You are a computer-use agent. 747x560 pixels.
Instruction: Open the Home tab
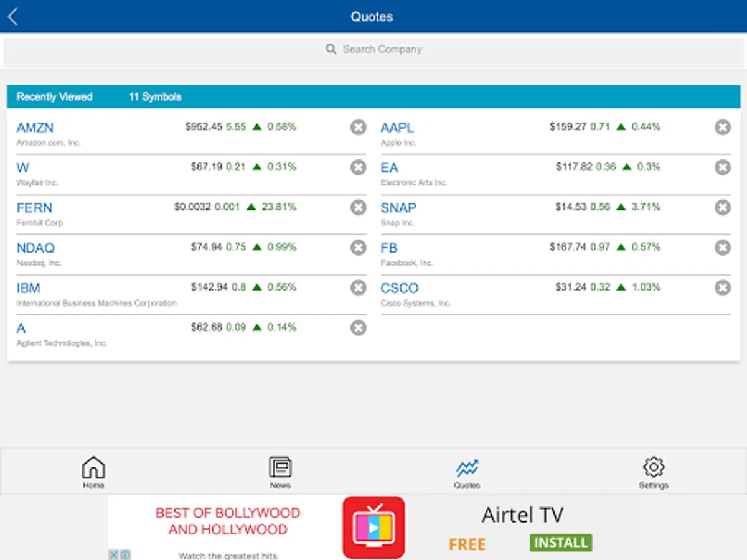click(x=93, y=473)
